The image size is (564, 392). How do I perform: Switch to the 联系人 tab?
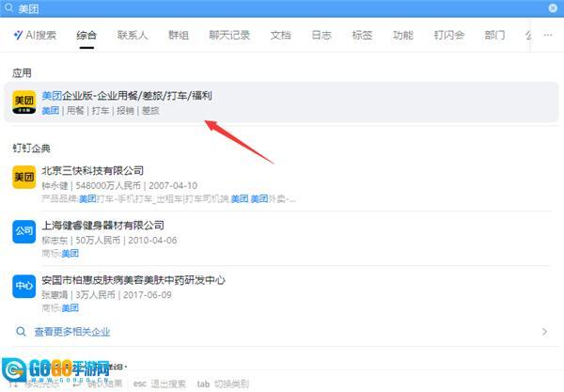[133, 36]
